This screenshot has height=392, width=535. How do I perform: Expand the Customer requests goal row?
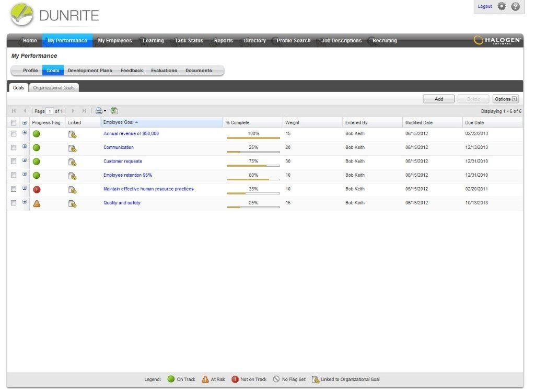pyautogui.click(x=25, y=160)
